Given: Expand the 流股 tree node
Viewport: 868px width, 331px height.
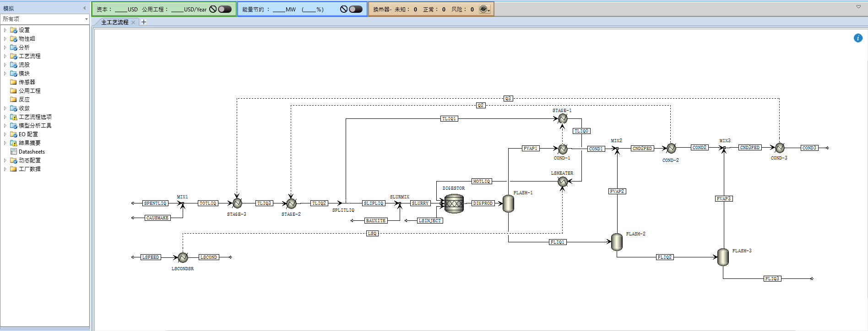Looking at the screenshot, I should (5, 65).
